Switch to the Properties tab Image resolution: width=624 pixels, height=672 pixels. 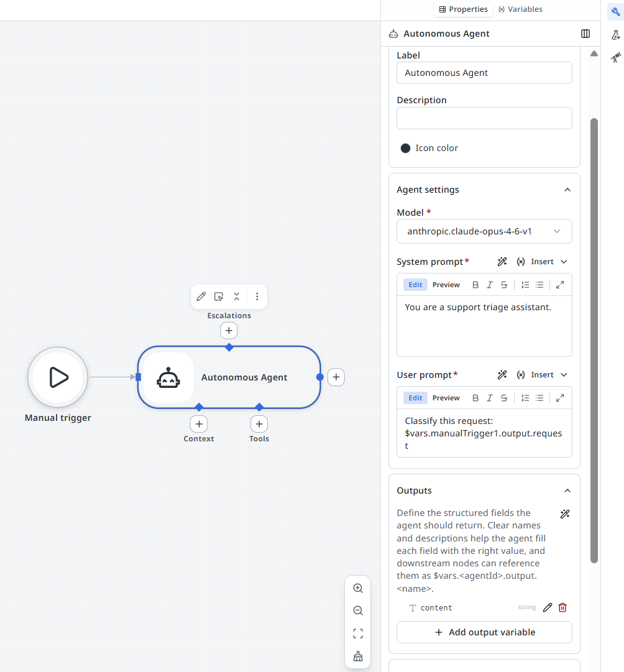(x=463, y=9)
